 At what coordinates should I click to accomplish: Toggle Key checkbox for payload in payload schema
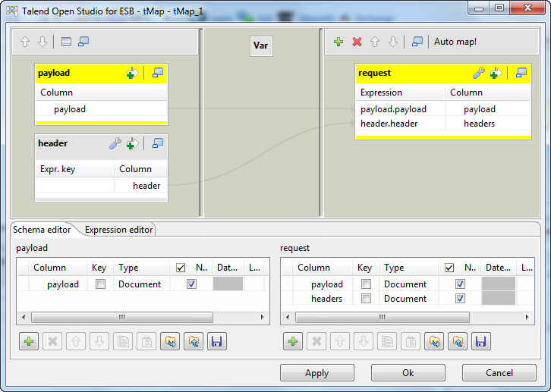(x=100, y=284)
